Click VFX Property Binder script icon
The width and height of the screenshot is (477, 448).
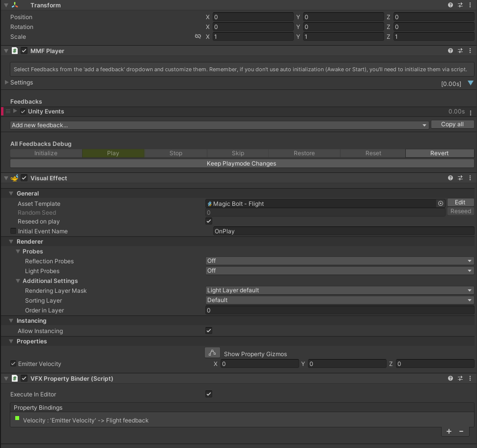pos(15,378)
